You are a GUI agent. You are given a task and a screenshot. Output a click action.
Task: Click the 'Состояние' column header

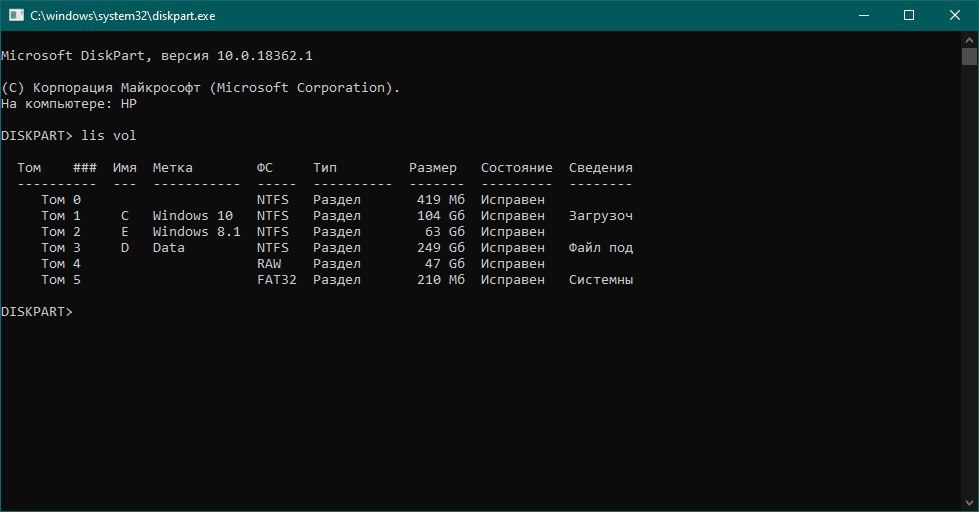516,167
